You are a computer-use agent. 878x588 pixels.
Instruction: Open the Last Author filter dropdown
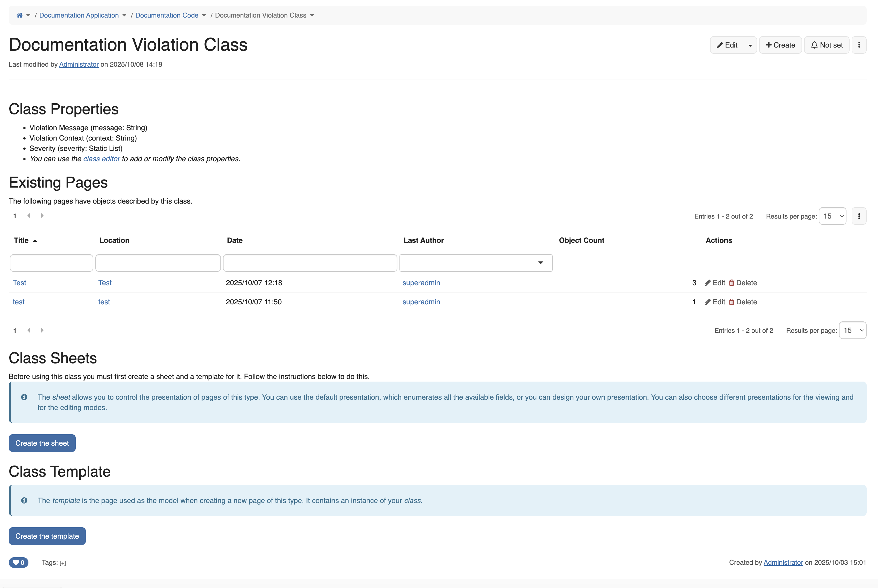475,263
